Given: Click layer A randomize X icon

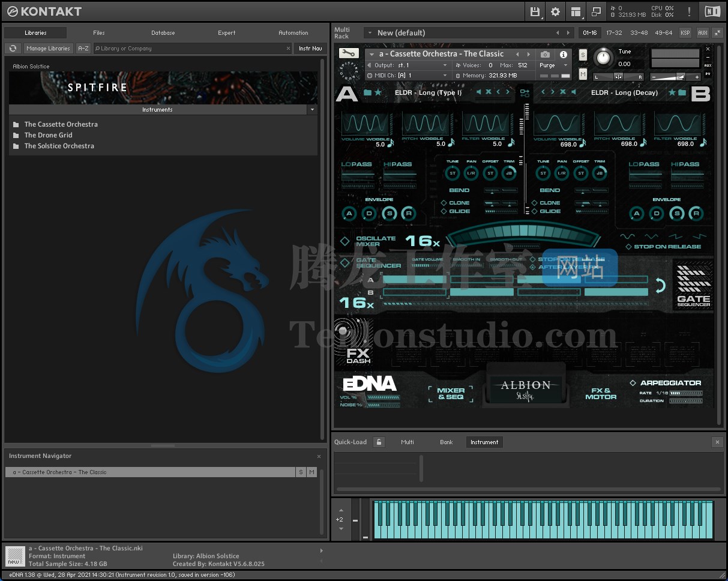Looking at the screenshot, I should 489,92.
